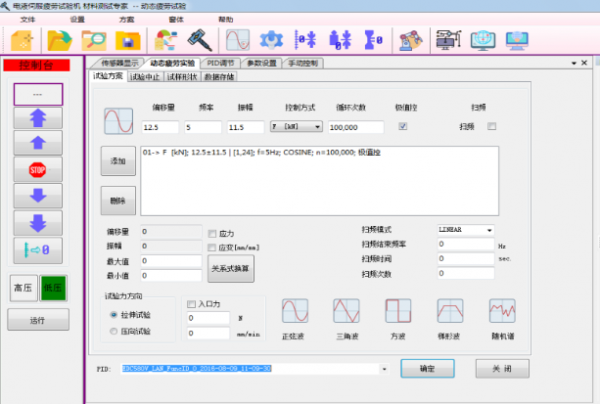This screenshot has height=404, width=600.
Task: Switch to the PID调节 tab
Action: click(x=219, y=63)
